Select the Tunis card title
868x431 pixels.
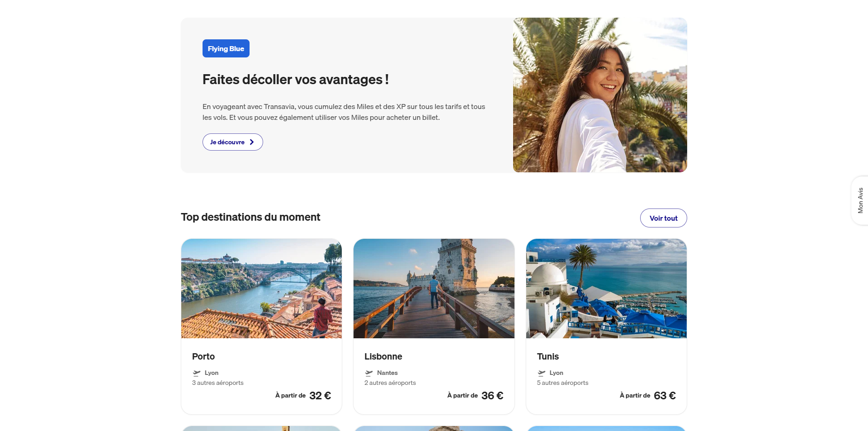click(x=548, y=356)
